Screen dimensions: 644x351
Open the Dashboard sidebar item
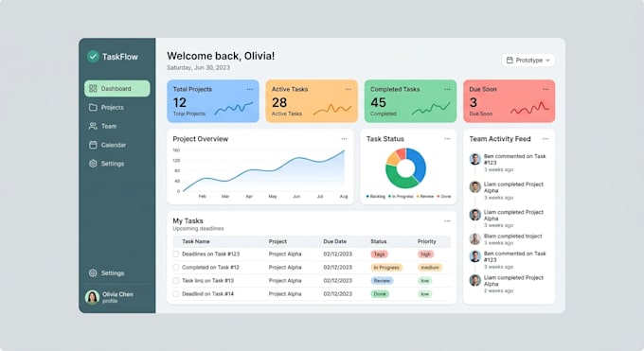[x=117, y=89]
